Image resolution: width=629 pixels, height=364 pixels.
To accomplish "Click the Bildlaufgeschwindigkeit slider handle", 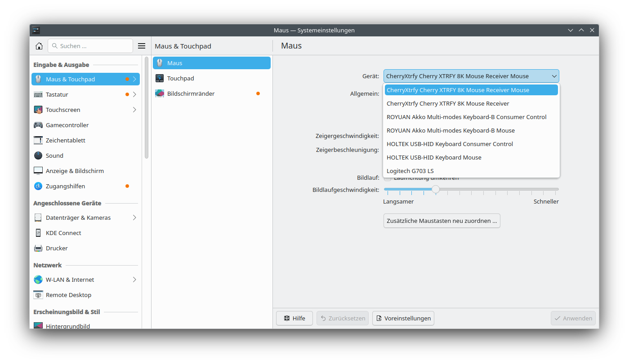I will point(436,190).
